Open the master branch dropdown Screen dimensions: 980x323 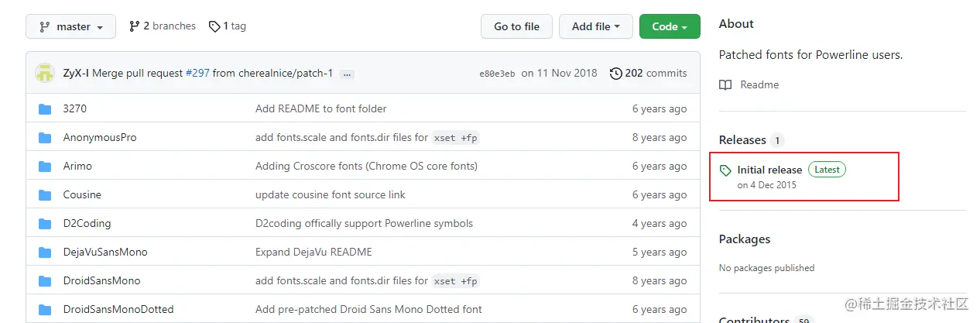click(x=70, y=26)
